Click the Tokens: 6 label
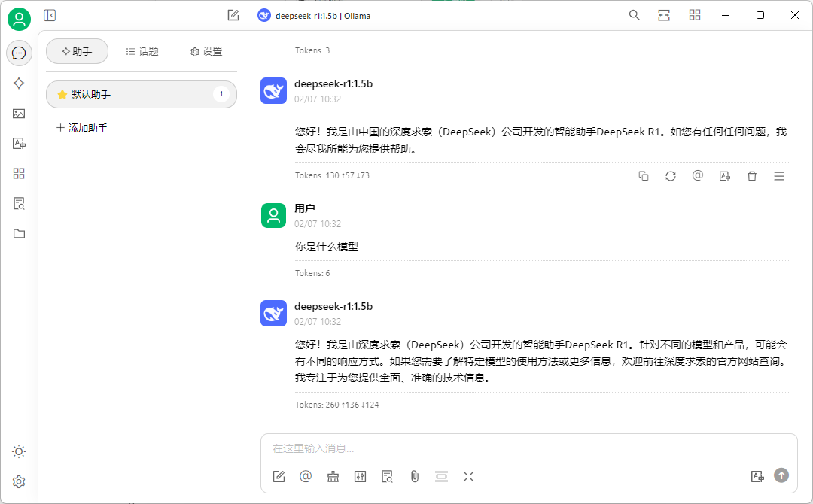 (312, 274)
